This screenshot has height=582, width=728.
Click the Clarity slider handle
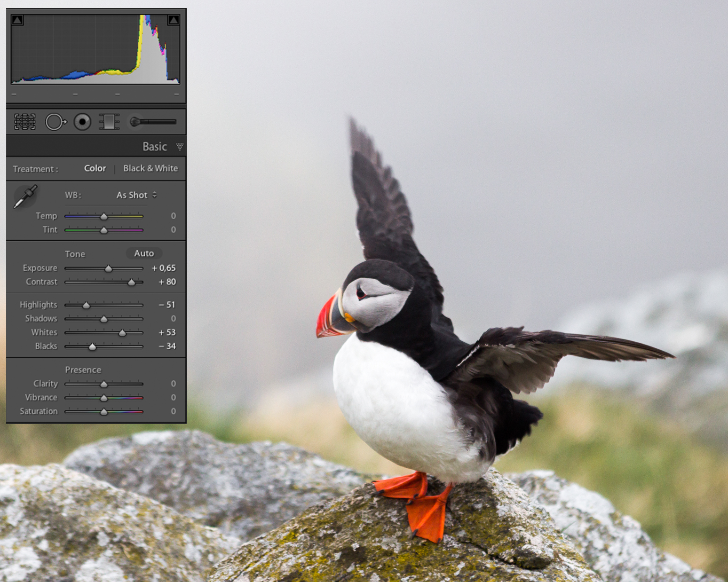104,384
